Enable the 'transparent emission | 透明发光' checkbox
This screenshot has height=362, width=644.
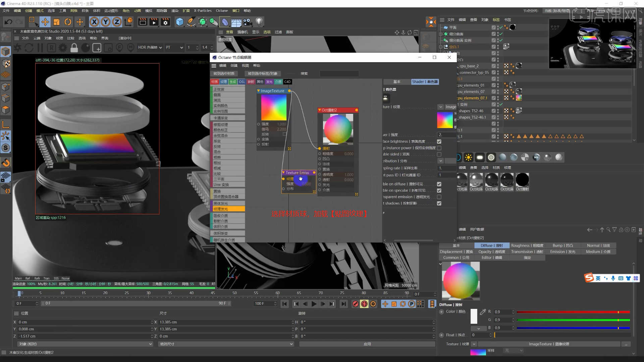pyautogui.click(x=439, y=197)
